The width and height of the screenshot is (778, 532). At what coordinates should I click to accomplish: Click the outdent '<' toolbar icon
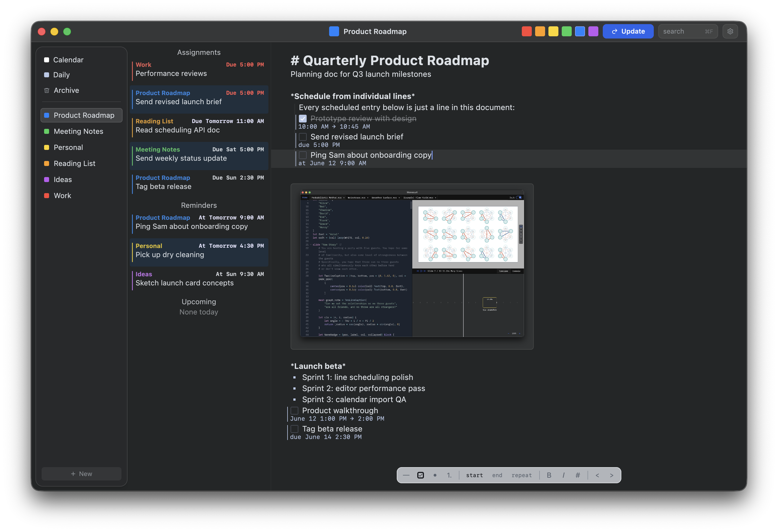(x=597, y=475)
